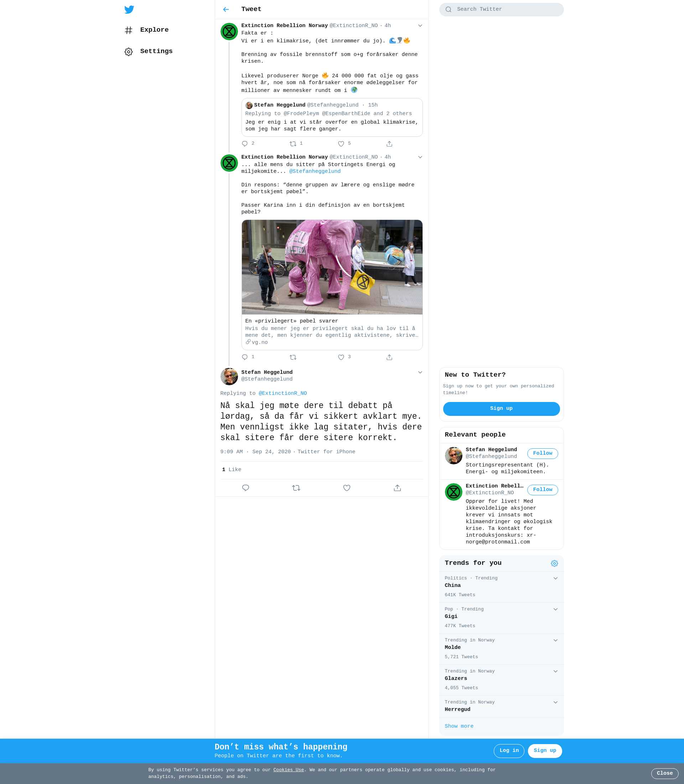
Task: Follow Extinction Rebellion Norway
Action: tap(542, 490)
